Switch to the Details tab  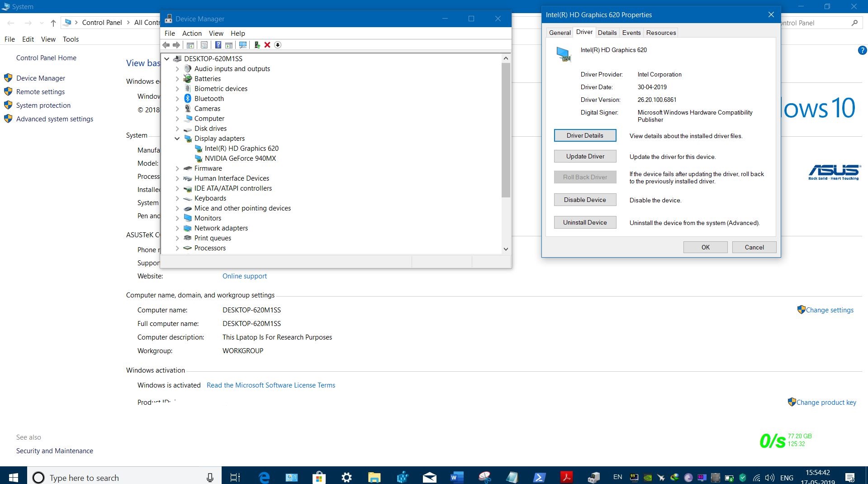click(x=607, y=33)
